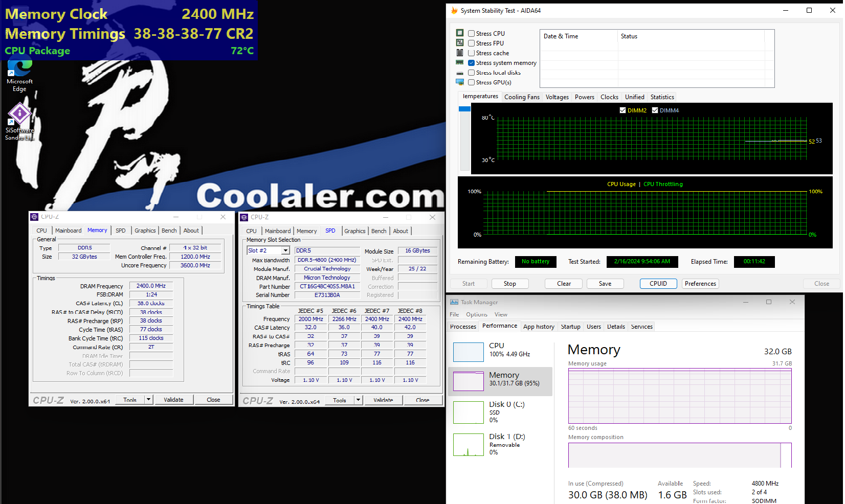Viewport: 845px width, 504px height.
Task: Switch to App history tab in Task Manager
Action: click(539, 327)
